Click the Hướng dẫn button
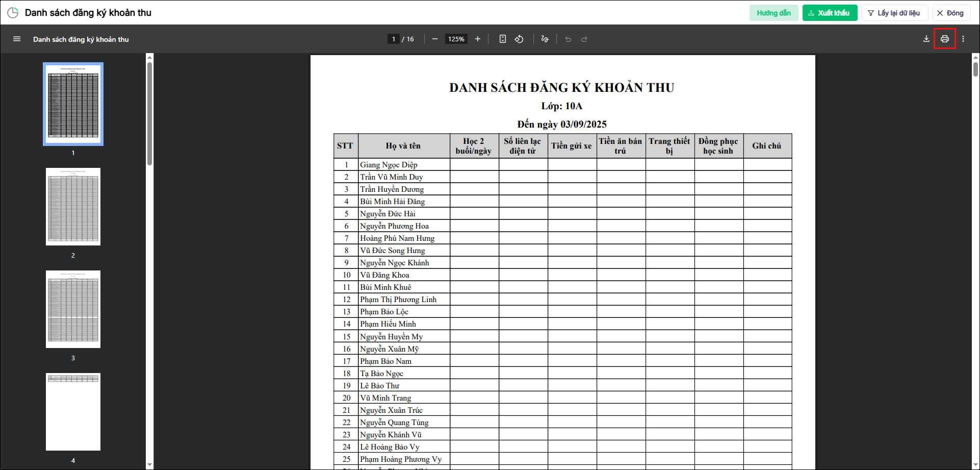Viewport: 980px width, 470px height. 773,13
